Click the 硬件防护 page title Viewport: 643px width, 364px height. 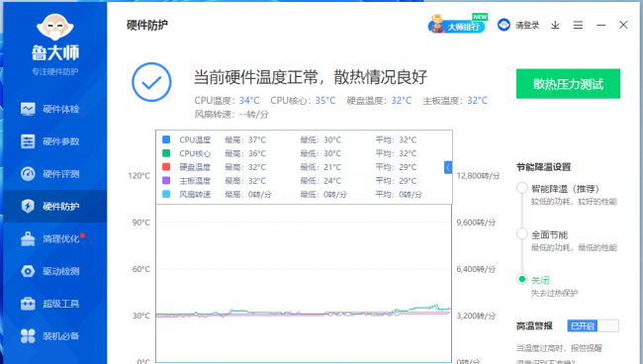coord(147,25)
